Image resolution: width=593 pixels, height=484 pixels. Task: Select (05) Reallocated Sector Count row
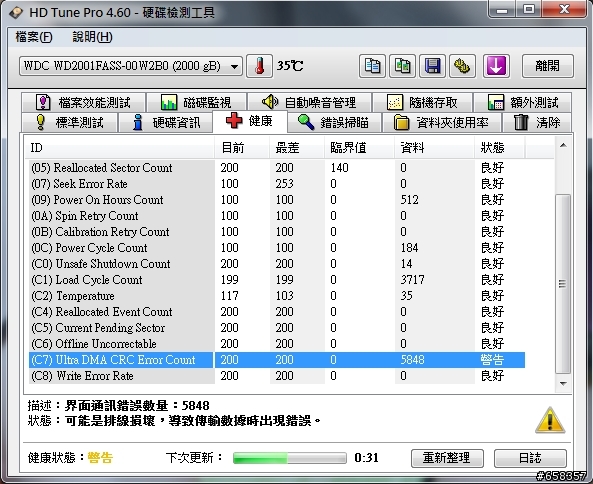pos(277,168)
